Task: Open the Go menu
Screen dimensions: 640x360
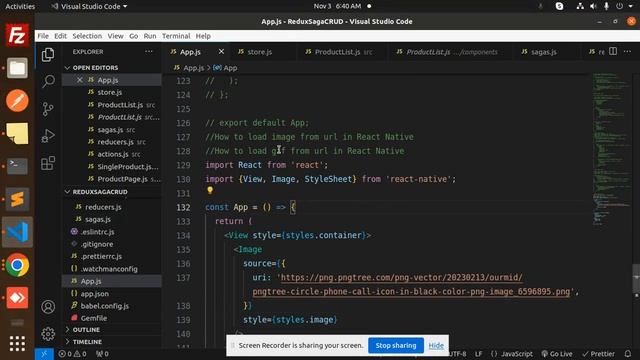Action: tap(133, 36)
